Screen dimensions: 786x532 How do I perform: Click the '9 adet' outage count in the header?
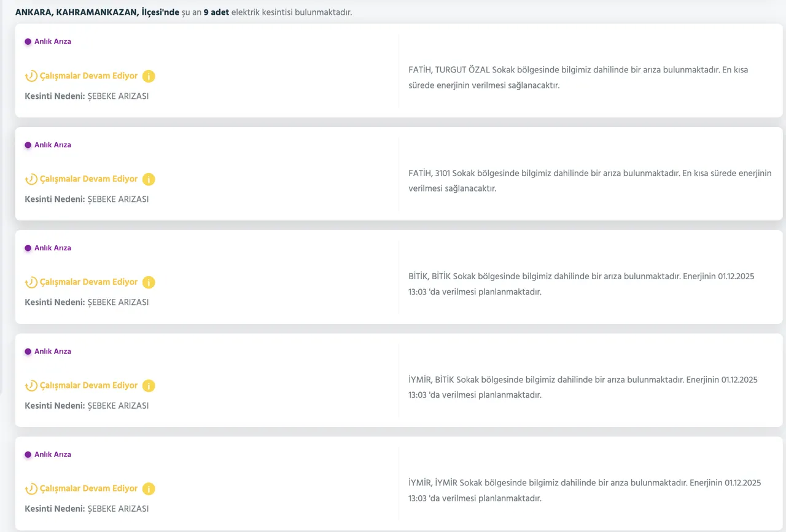click(216, 12)
